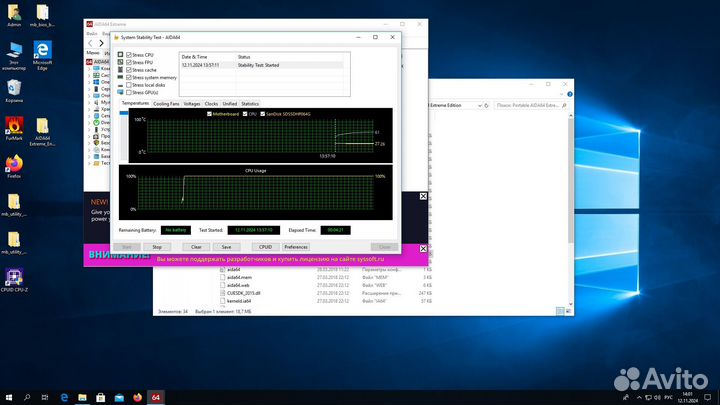Close the pink ВНИМАНИЕ banner
The image size is (720, 405).
click(423, 248)
